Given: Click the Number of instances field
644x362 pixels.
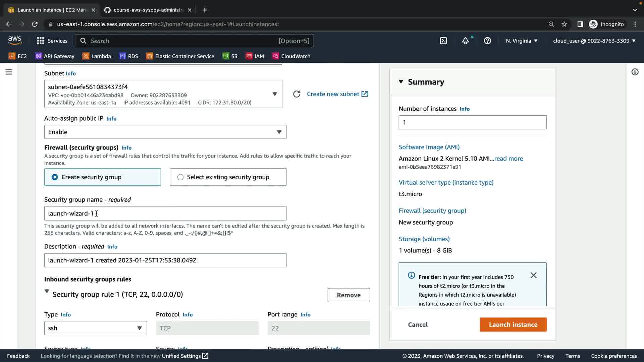Looking at the screenshot, I should (x=472, y=122).
